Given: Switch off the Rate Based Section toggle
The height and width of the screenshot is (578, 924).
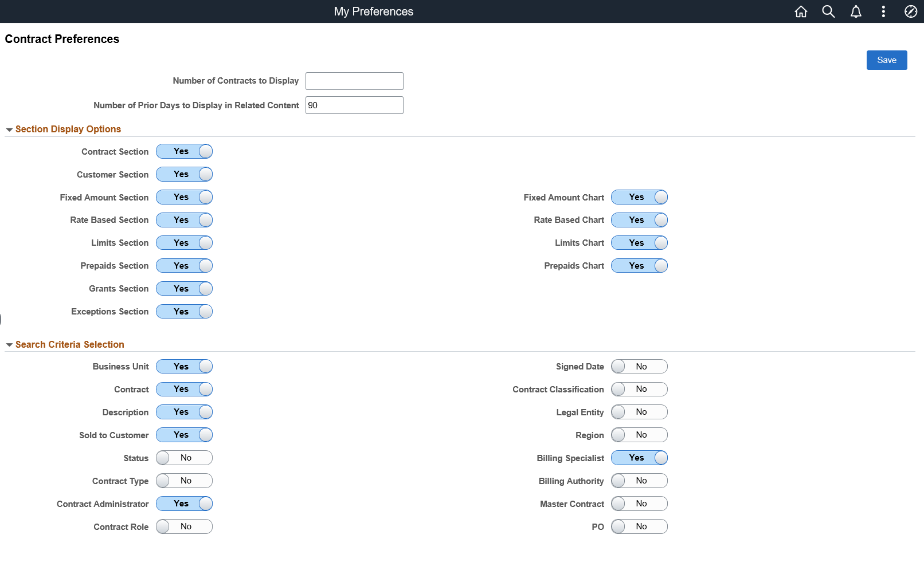Looking at the screenshot, I should coord(184,220).
